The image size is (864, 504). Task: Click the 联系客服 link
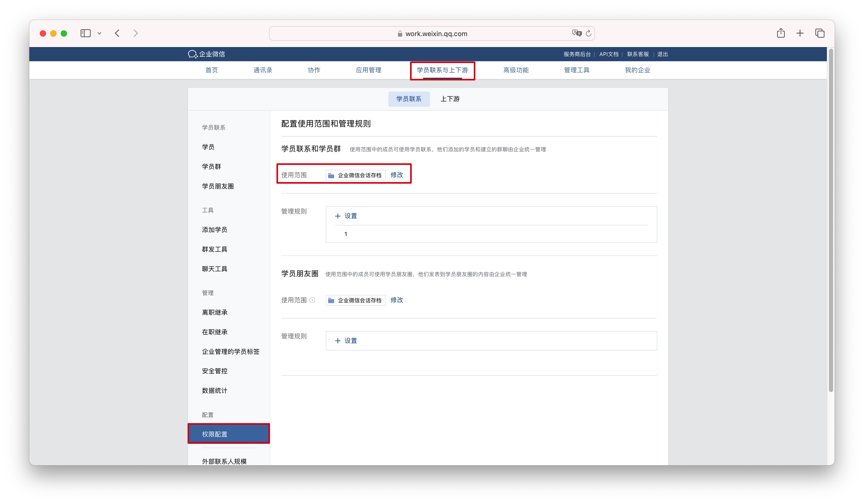click(638, 54)
